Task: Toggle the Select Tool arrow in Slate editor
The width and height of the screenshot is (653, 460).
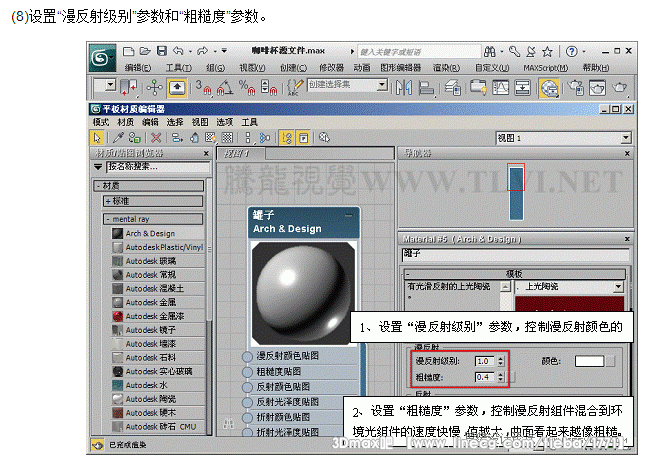Action: coord(97,137)
